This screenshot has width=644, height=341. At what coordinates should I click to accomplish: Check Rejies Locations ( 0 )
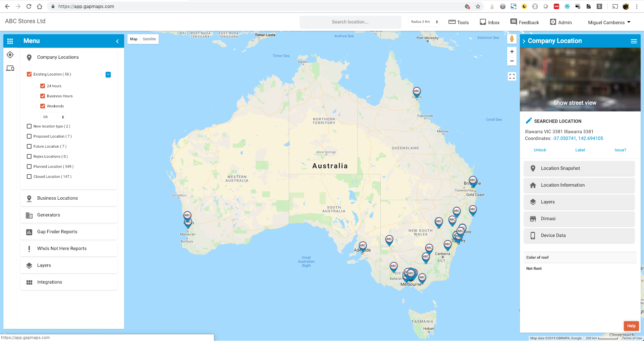[x=29, y=156]
